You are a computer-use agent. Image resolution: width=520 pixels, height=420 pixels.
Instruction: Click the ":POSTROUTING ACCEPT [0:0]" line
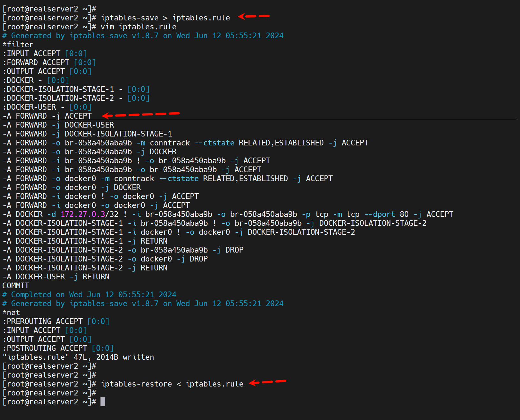point(58,348)
